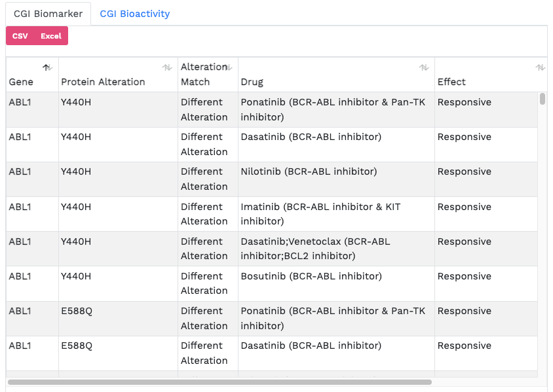553x392 pixels.
Task: Click the Drug column header label
Action: coord(252,82)
